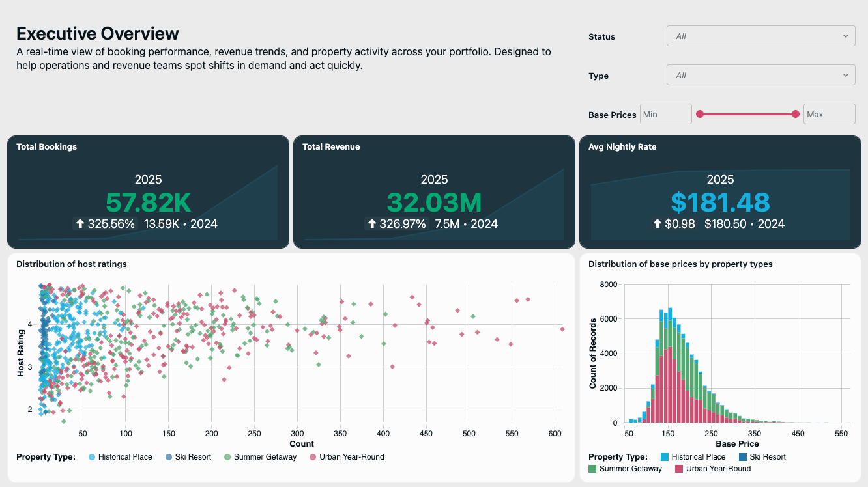Click the Avg Nightly Rate value $181.48
The width and height of the screenshot is (868, 487).
pyautogui.click(x=720, y=202)
